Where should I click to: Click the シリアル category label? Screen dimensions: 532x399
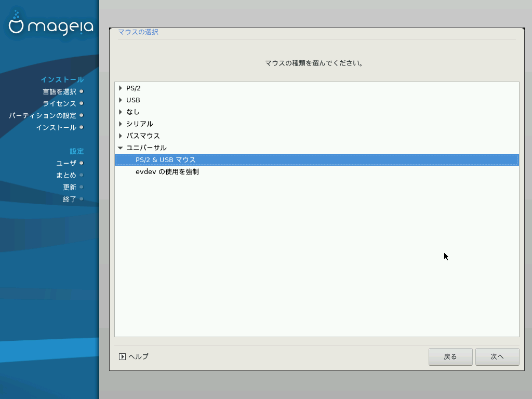pos(139,124)
